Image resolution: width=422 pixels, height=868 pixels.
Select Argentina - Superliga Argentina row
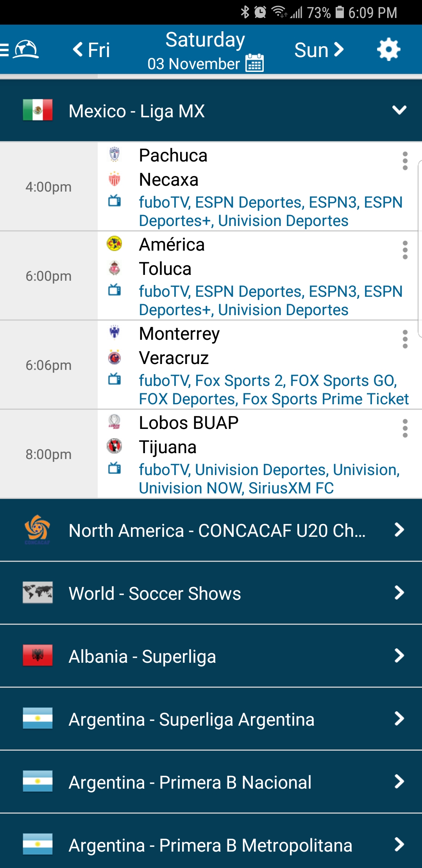click(211, 719)
